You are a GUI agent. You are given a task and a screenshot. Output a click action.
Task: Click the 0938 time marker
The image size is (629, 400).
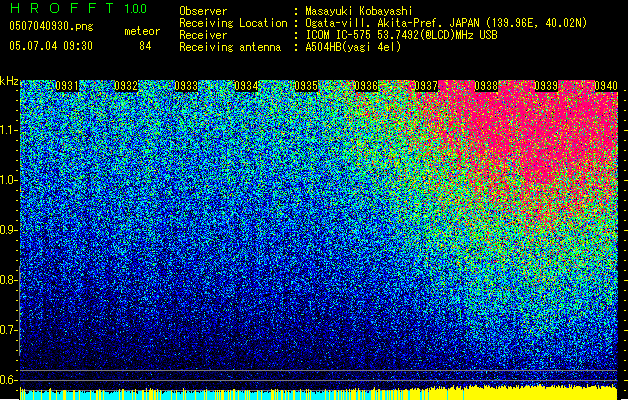(x=486, y=86)
